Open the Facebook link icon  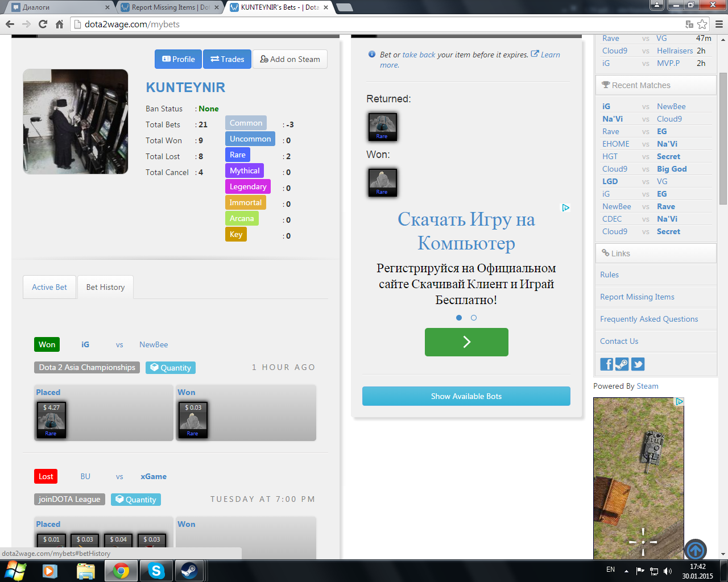pos(607,364)
